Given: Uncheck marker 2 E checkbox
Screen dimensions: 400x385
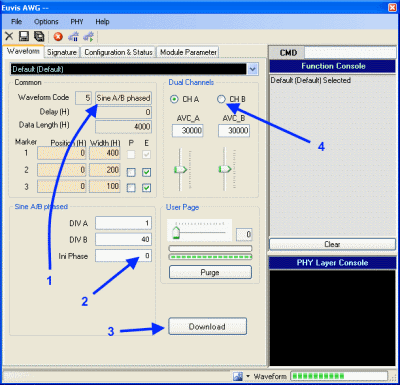Looking at the screenshot, I should (146, 172).
